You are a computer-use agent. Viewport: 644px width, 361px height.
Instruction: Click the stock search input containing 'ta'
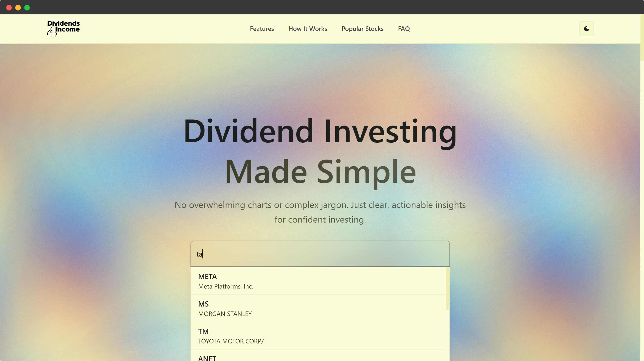pos(320,254)
